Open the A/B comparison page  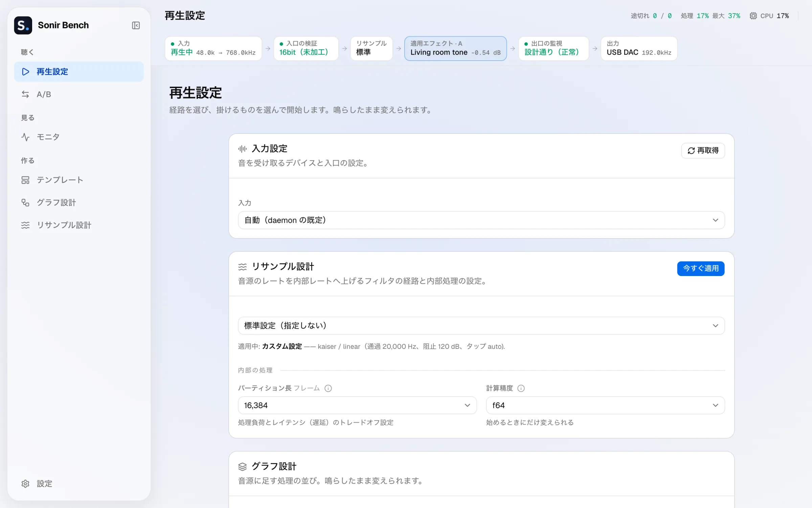click(x=79, y=94)
